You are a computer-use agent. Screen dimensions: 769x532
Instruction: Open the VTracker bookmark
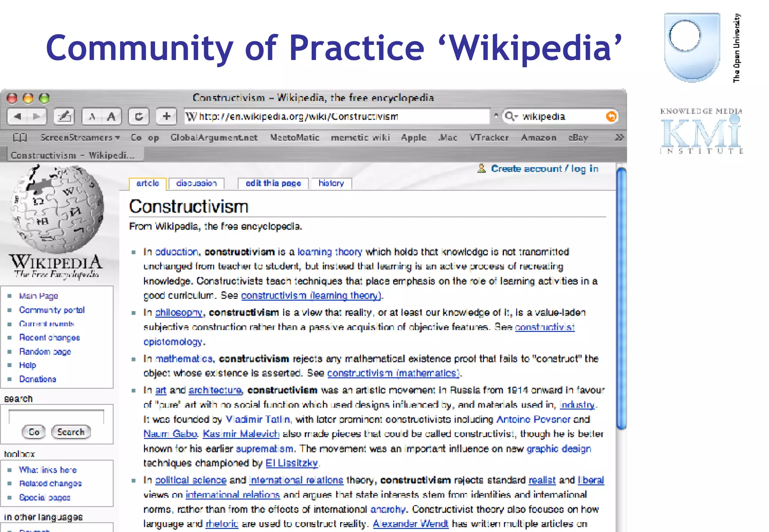pyautogui.click(x=489, y=138)
